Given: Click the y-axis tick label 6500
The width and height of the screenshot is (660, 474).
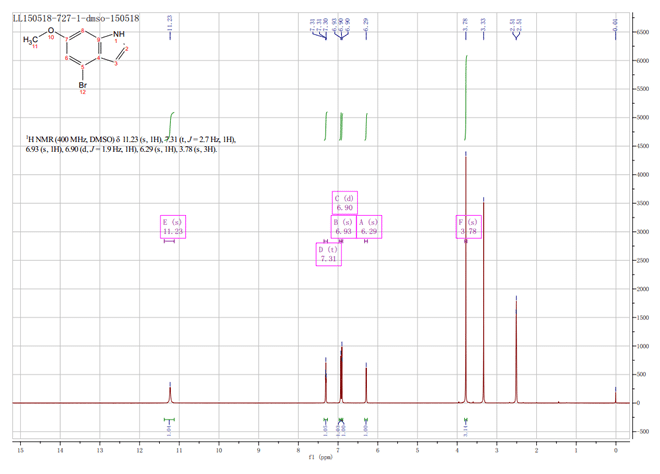Looking at the screenshot, I should (x=642, y=32).
